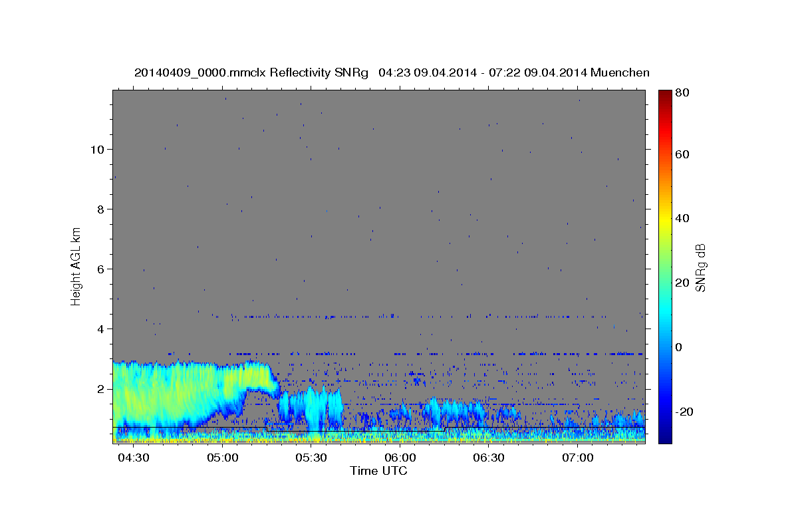This screenshot has width=798, height=532.
Task: Click the dark blue bottom of the colorbar
Action: 665,438
